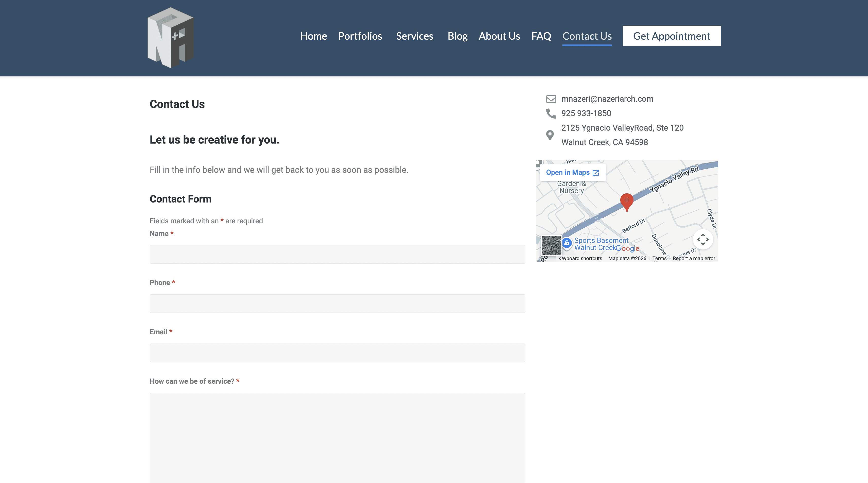Click the NA cube logo

(x=171, y=37)
